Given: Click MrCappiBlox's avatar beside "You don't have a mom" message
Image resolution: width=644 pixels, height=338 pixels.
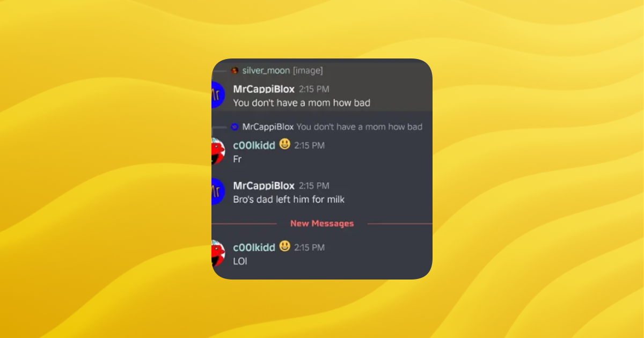Looking at the screenshot, I should tap(218, 95).
